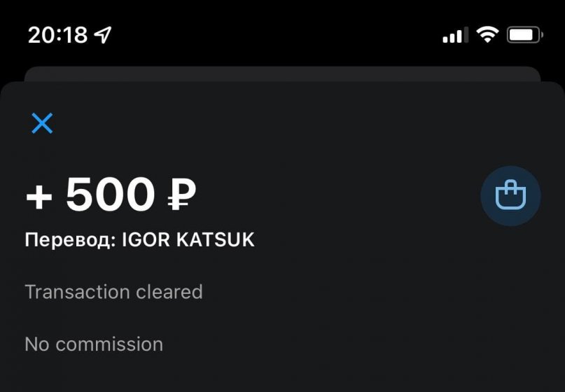Tap the word commission
The width and height of the screenshot is (565, 392).
(109, 344)
